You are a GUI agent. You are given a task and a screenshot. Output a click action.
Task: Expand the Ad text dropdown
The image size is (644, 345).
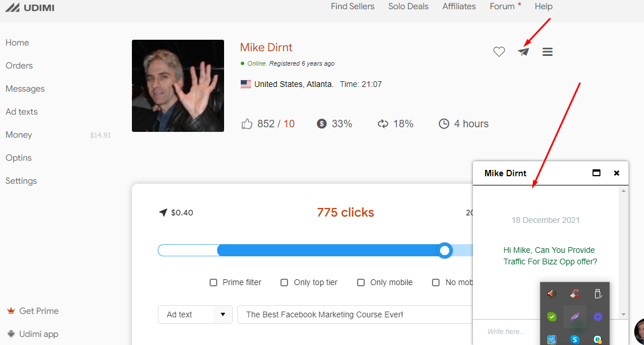tap(195, 314)
